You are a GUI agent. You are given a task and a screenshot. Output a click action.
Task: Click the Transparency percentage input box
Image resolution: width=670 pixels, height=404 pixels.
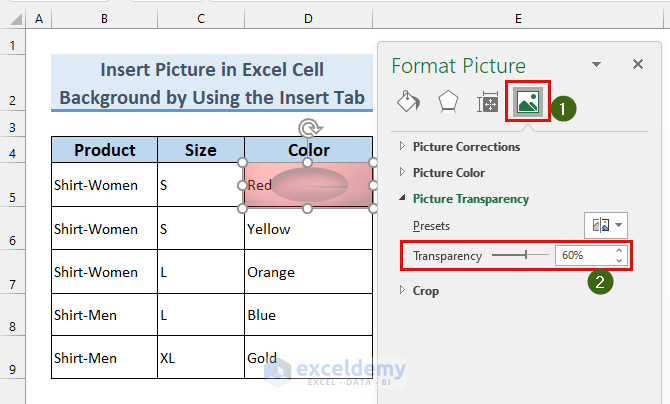point(582,256)
